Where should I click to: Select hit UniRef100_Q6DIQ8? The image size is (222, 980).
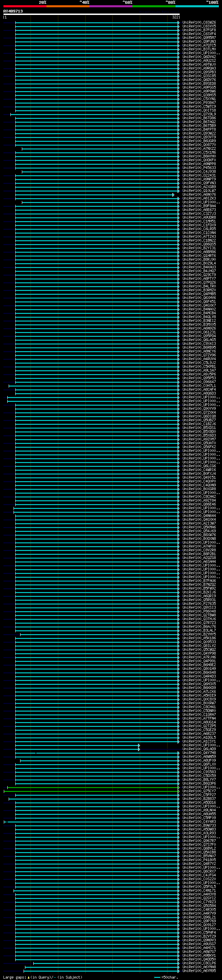click(x=199, y=416)
